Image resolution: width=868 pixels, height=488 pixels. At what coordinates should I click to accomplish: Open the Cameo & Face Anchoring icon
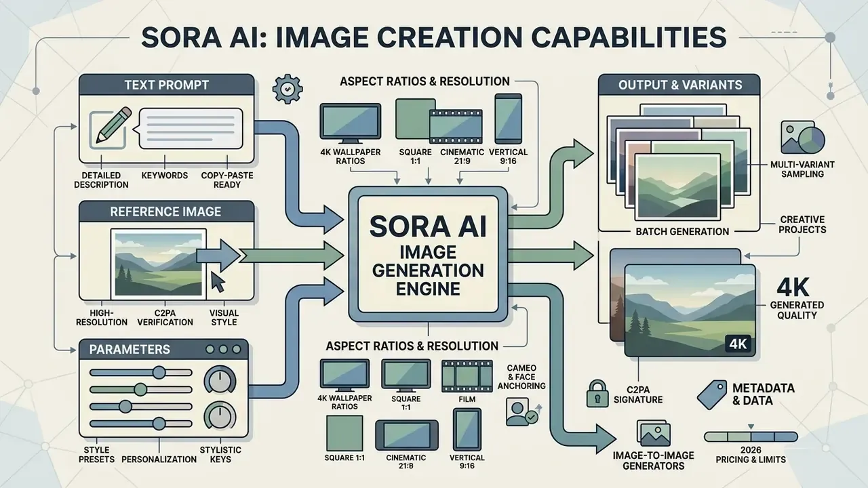[x=522, y=411]
